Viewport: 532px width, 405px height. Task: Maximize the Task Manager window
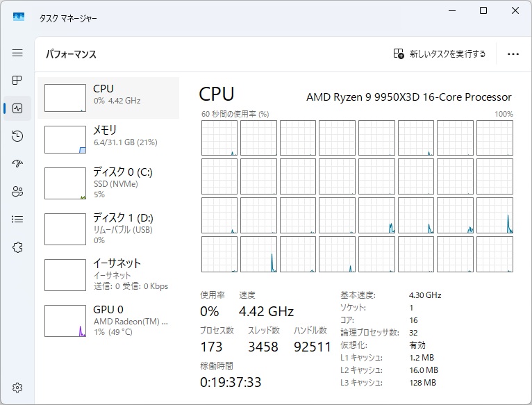coord(483,10)
